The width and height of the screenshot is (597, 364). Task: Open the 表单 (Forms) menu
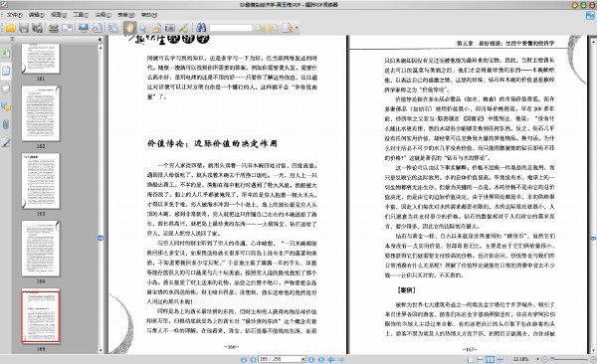125,15
